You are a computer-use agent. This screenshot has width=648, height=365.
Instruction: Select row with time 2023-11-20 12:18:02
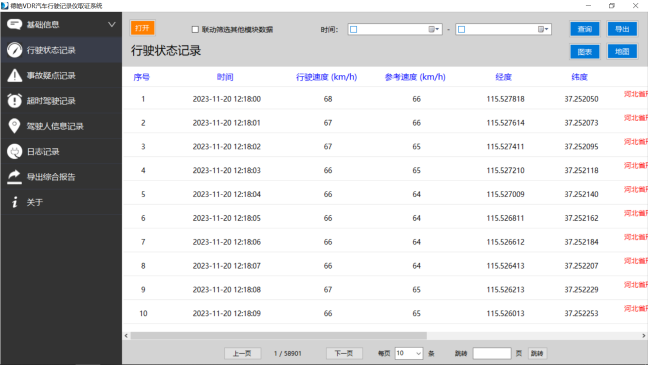[x=385, y=146]
